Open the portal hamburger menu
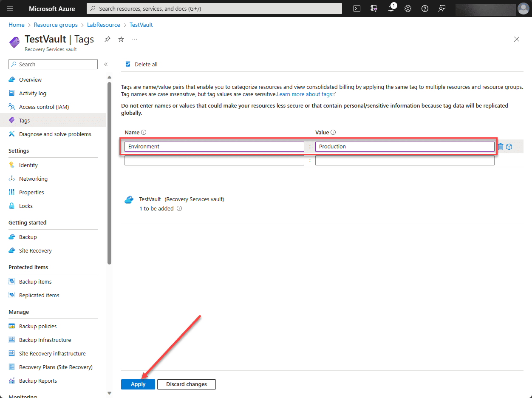 coord(11,9)
